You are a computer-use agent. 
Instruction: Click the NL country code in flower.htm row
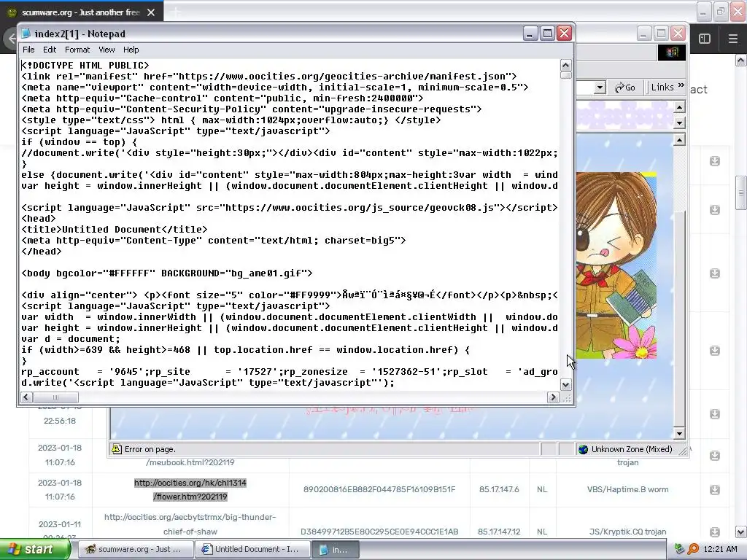tap(542, 489)
